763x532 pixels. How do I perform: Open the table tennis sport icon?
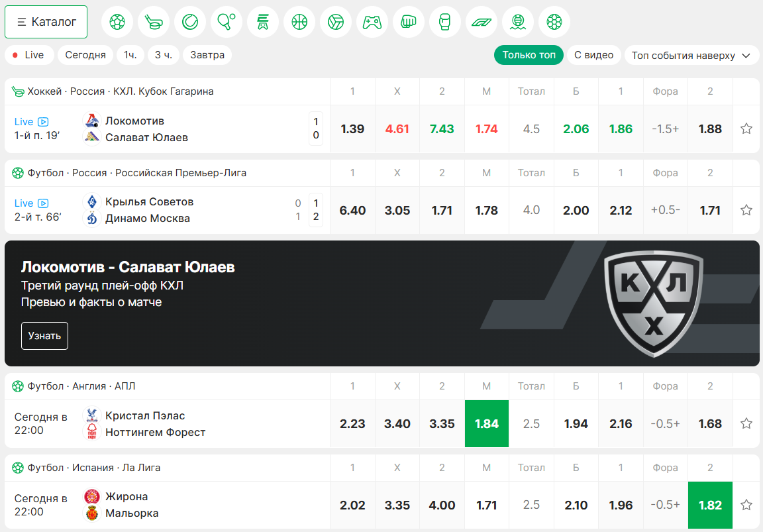pos(227,22)
